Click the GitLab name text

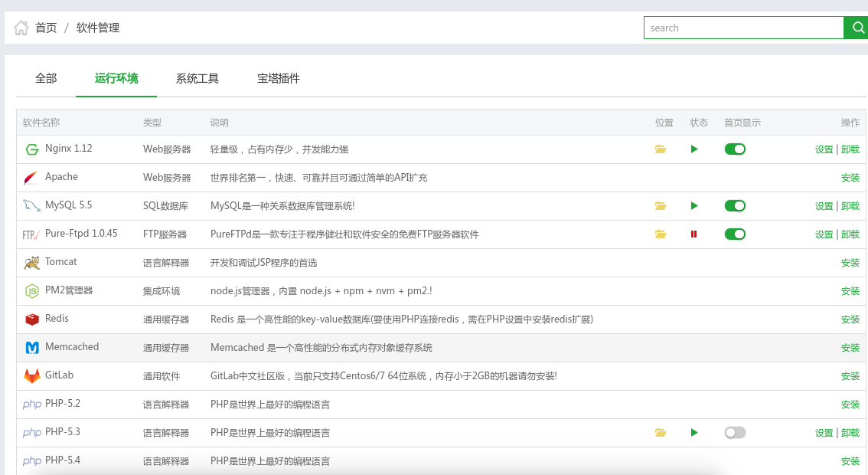59,375
